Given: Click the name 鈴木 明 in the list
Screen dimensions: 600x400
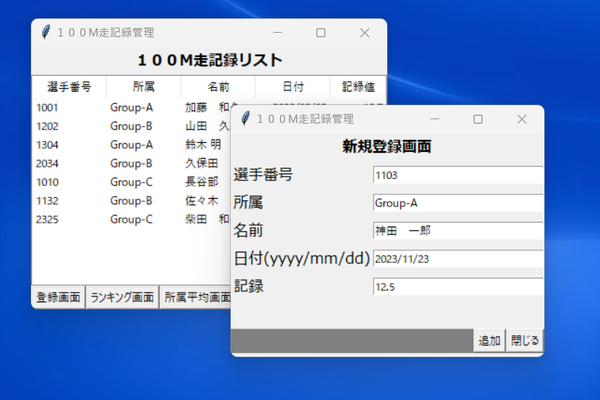Looking at the screenshot, I should [x=203, y=145].
